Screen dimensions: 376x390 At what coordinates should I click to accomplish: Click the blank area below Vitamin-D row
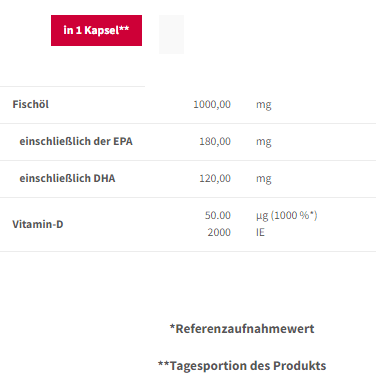point(188,285)
